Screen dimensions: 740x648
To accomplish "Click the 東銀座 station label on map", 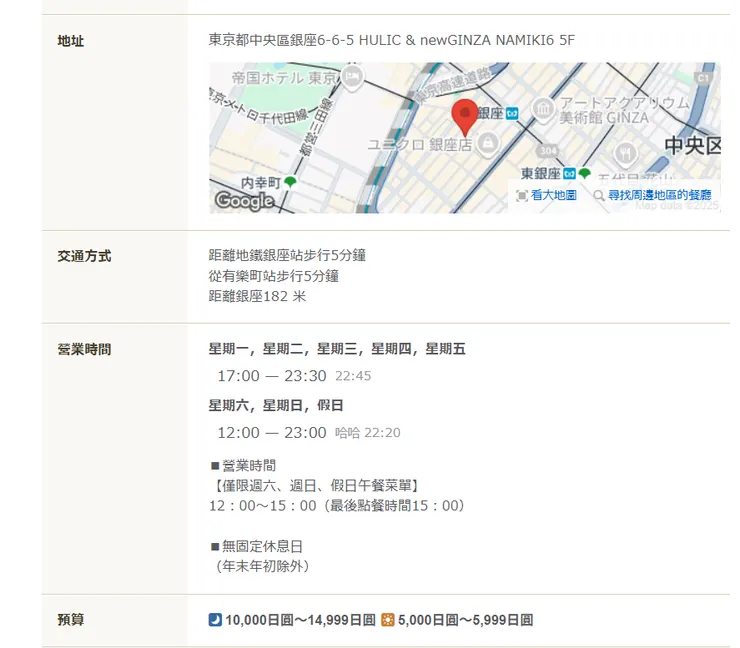I will pyautogui.click(x=541, y=174).
